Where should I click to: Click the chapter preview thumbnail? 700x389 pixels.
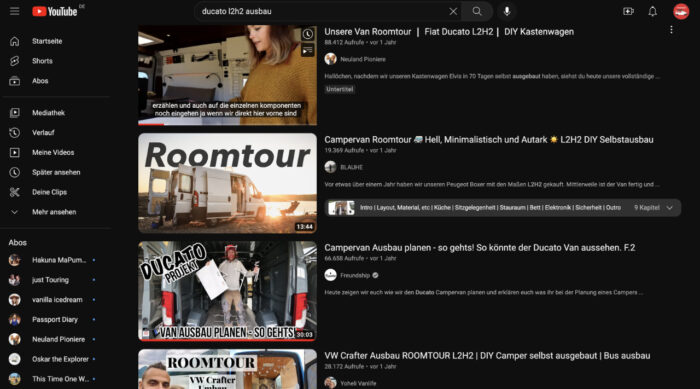pyautogui.click(x=341, y=208)
